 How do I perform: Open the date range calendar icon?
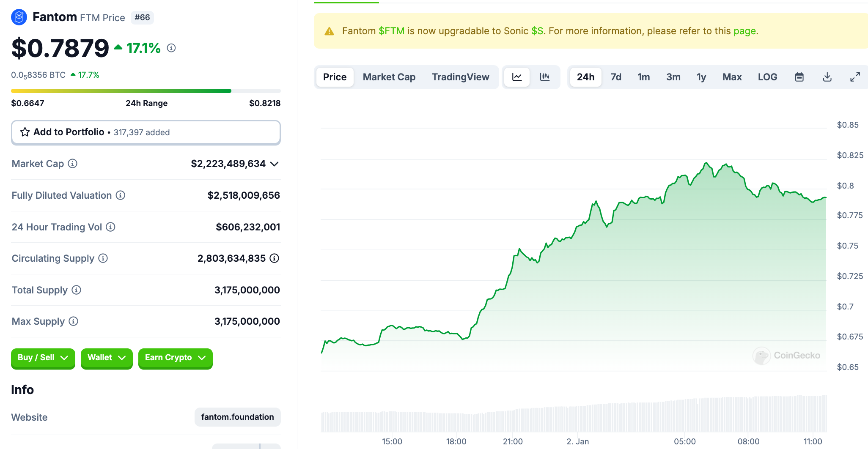pyautogui.click(x=799, y=77)
